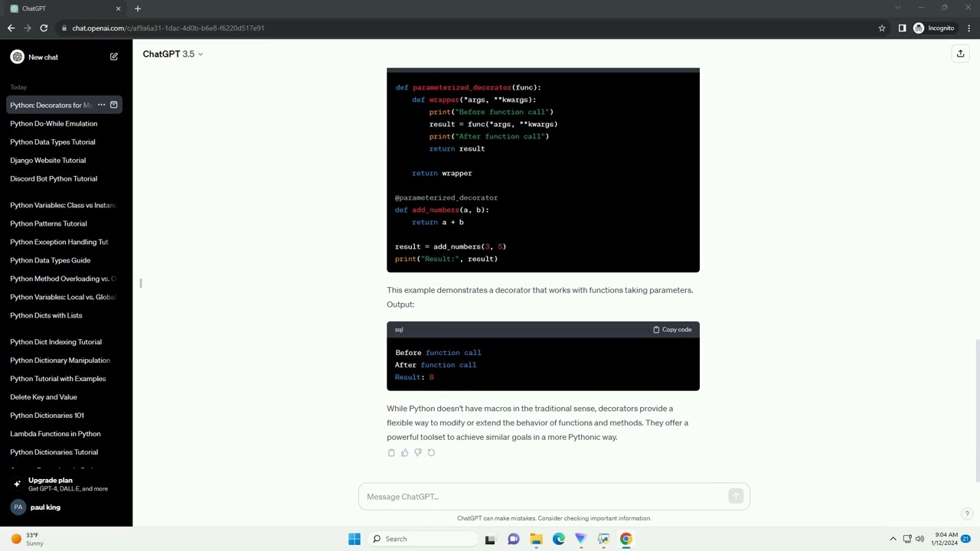
Task: Go forward in browser history
Action: [28, 28]
